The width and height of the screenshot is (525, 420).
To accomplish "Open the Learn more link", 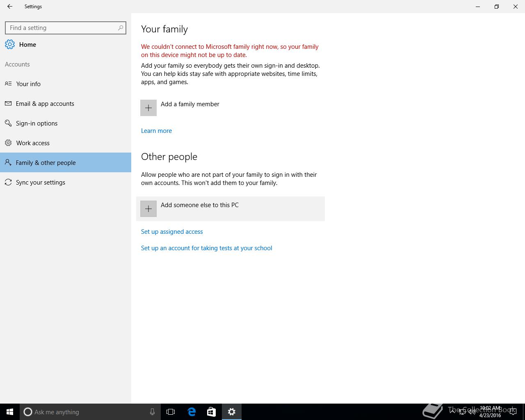I will pos(156,131).
